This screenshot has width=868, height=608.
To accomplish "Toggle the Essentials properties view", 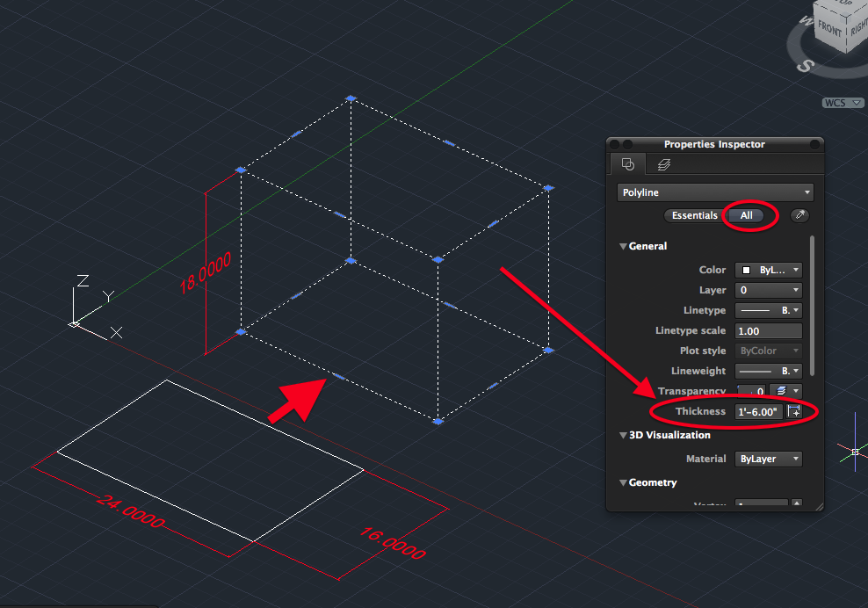I will (695, 215).
